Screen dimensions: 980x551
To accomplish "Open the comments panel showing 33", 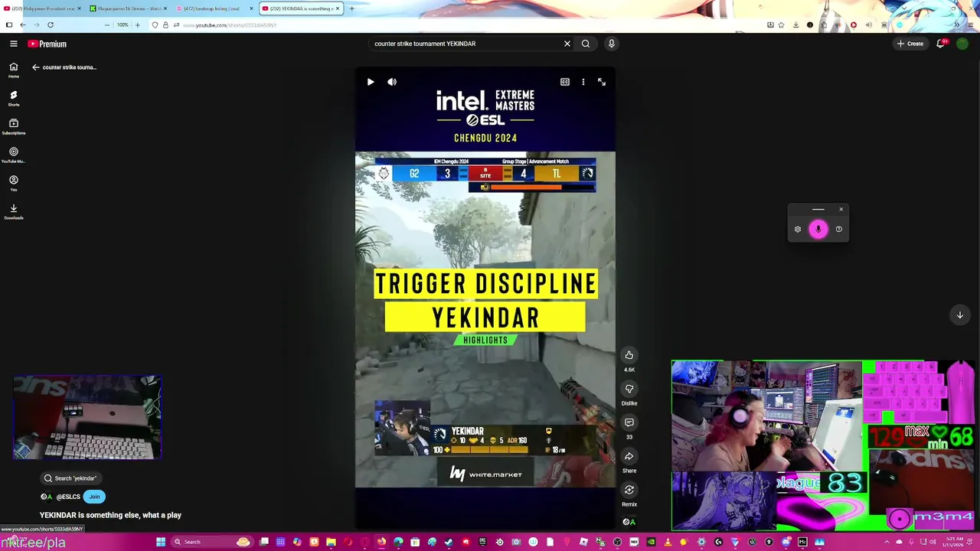I will coord(629,422).
